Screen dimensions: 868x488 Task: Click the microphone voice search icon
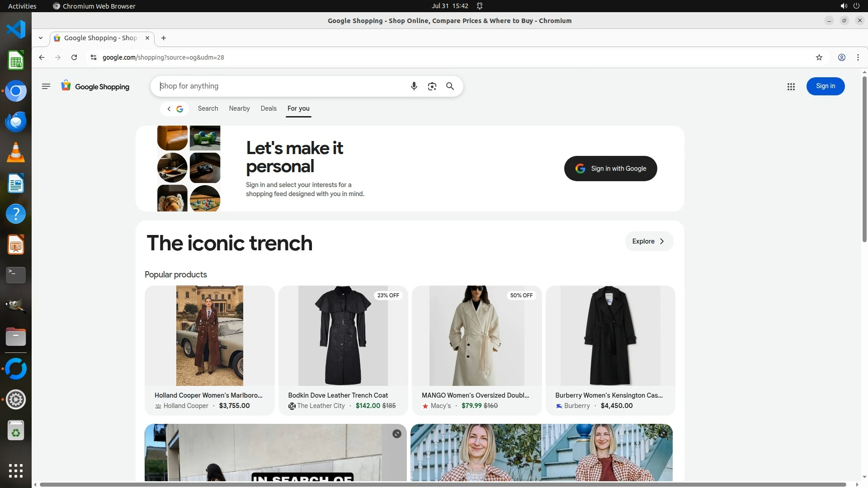(414, 86)
